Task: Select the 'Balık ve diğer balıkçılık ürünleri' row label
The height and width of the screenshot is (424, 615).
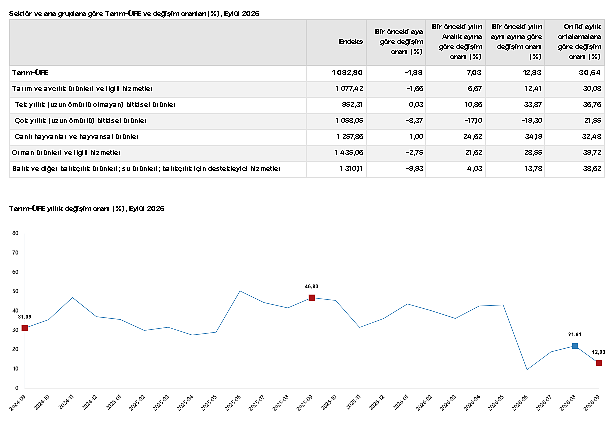Action: 146,169
